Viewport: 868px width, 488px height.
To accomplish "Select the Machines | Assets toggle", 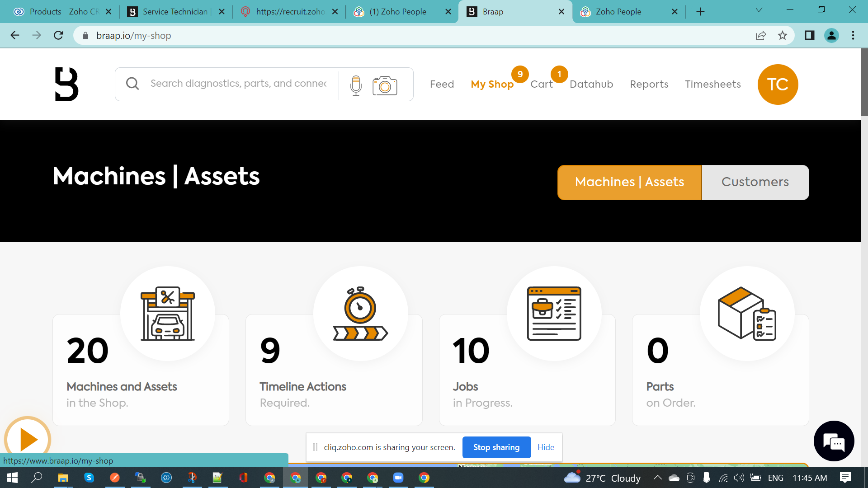I will (629, 182).
